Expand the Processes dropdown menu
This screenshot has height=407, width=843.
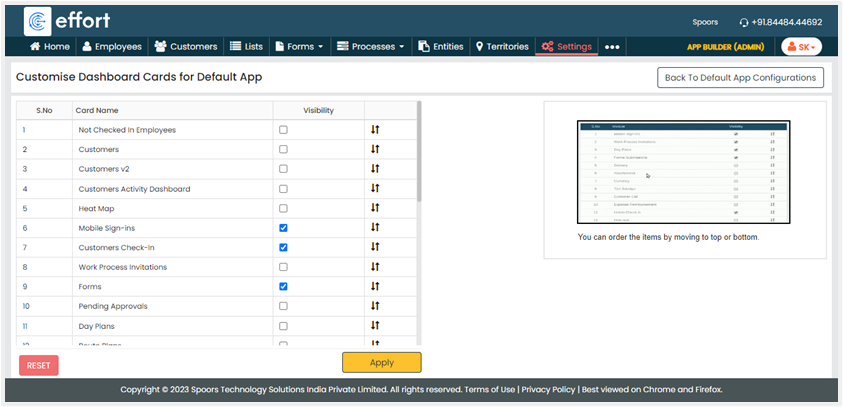370,47
